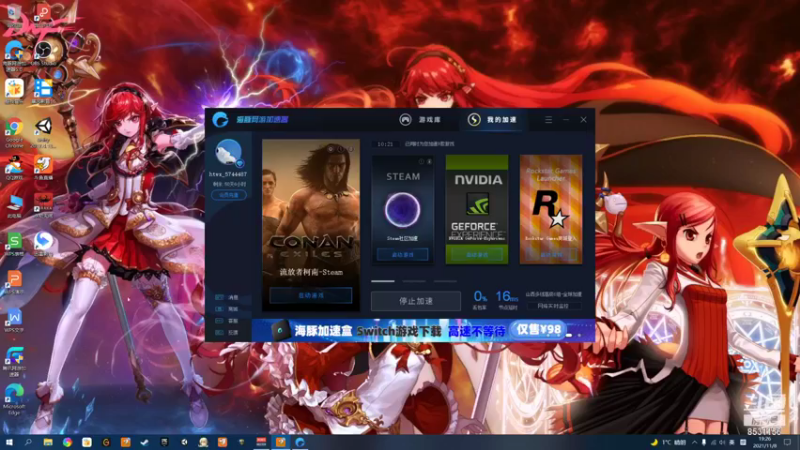
Task: Click the launch button on the Steam card
Action: pos(403,255)
